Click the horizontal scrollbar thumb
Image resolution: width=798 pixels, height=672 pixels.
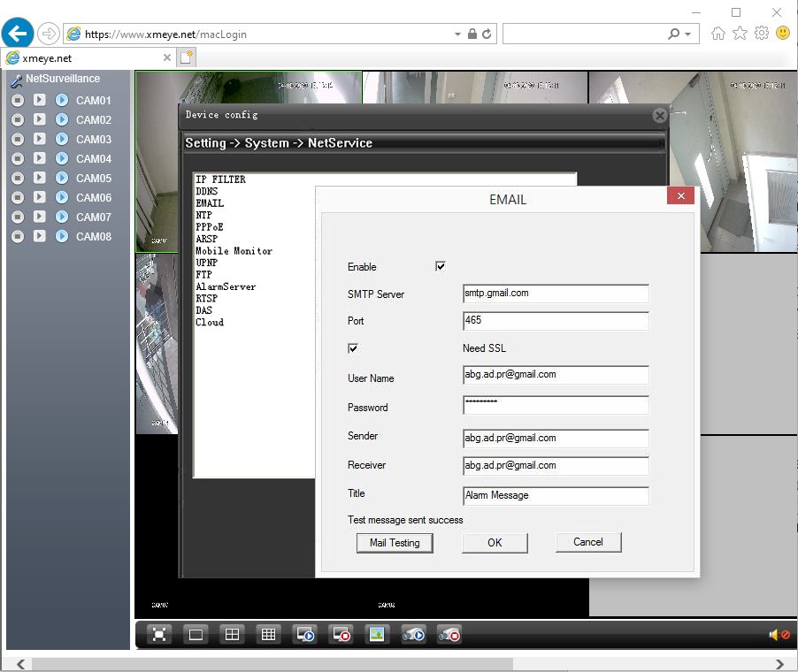tap(272, 664)
